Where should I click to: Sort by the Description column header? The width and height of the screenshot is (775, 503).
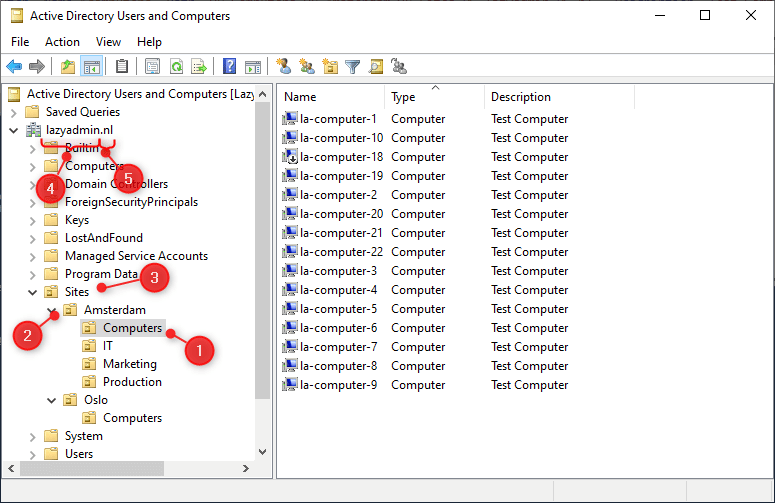tap(560, 97)
